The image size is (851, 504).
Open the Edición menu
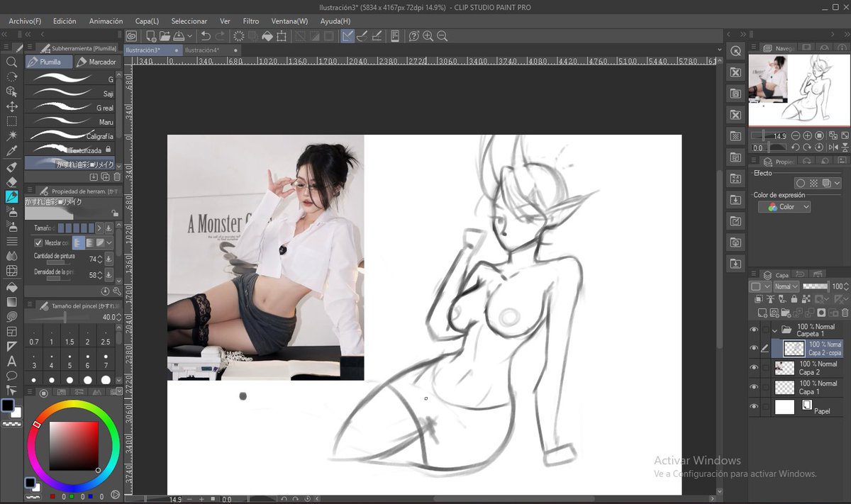point(65,21)
